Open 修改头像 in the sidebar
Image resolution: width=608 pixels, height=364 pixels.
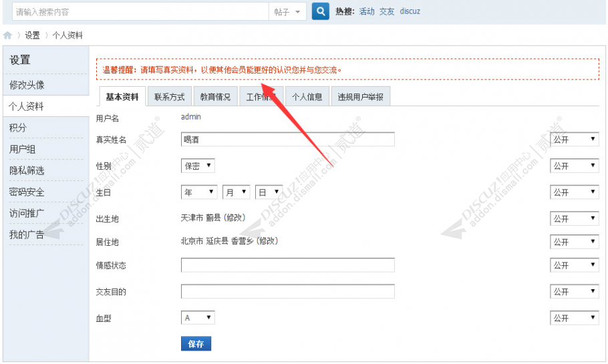click(x=27, y=85)
